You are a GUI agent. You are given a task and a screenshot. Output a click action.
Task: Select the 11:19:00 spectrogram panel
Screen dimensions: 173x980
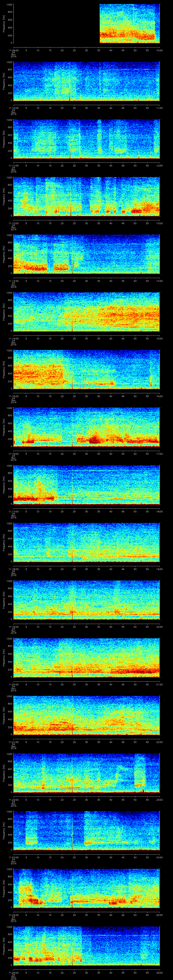pos(87,600)
